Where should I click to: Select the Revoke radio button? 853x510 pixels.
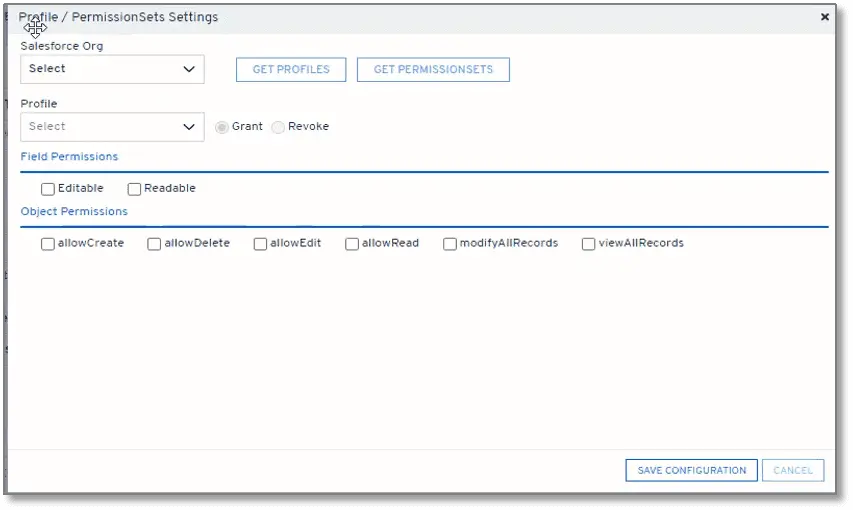click(x=278, y=127)
